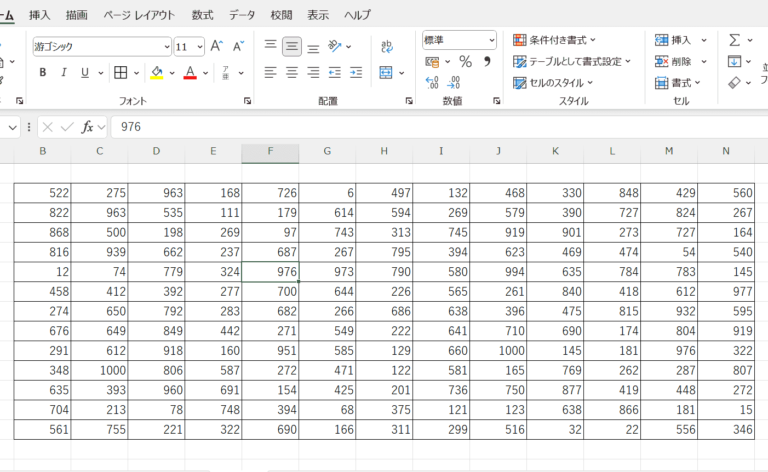Viewport: 768px width, 472px height.
Task: Apply the yellow fill color
Action: [156, 73]
